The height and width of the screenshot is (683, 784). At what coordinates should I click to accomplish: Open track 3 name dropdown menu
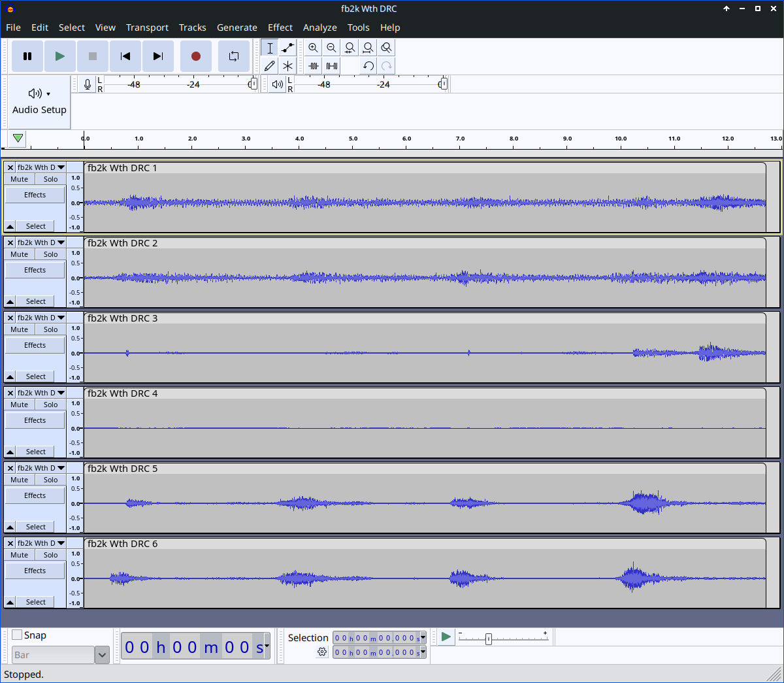[x=41, y=318]
